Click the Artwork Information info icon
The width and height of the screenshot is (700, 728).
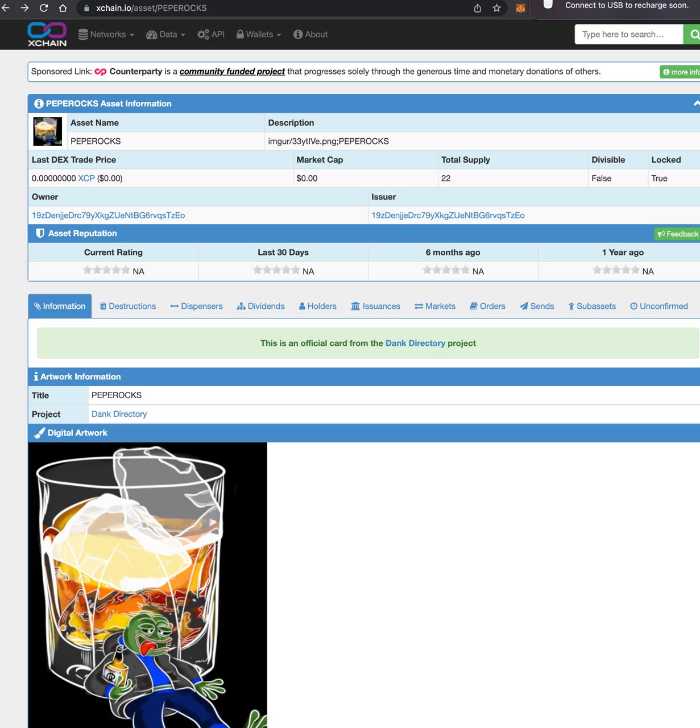36,377
